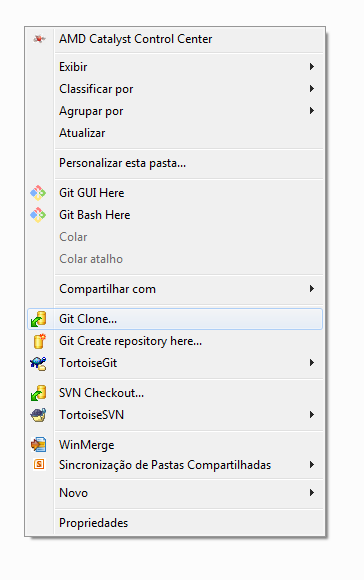Click the Git Create repository icon

coord(40,341)
